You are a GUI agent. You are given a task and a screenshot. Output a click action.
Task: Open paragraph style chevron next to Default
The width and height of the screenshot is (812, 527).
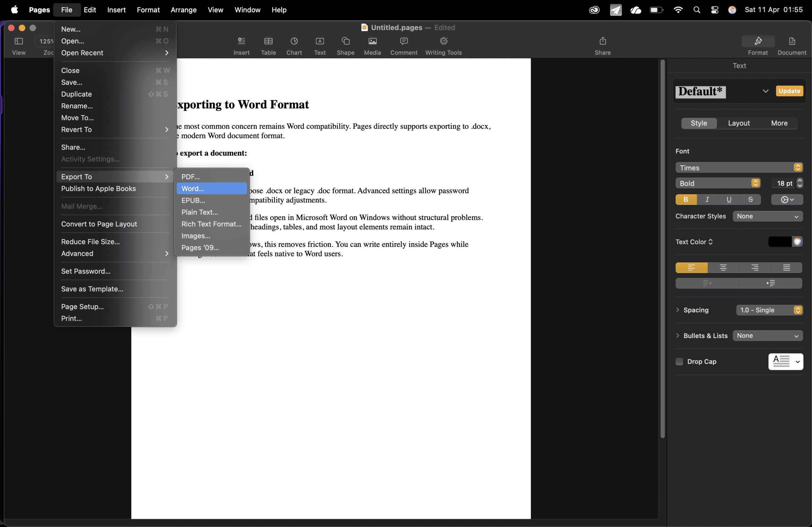(765, 91)
